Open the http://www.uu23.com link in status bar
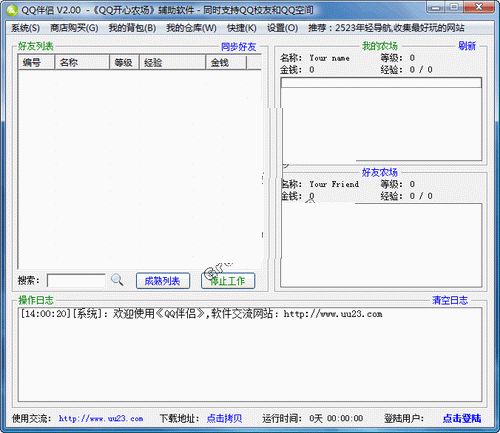500x433 pixels. coord(101,418)
